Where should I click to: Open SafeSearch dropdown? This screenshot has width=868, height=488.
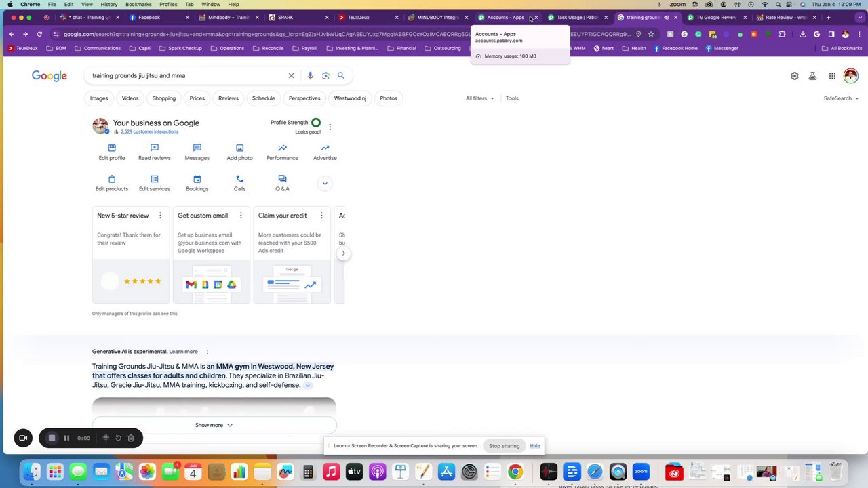click(842, 98)
